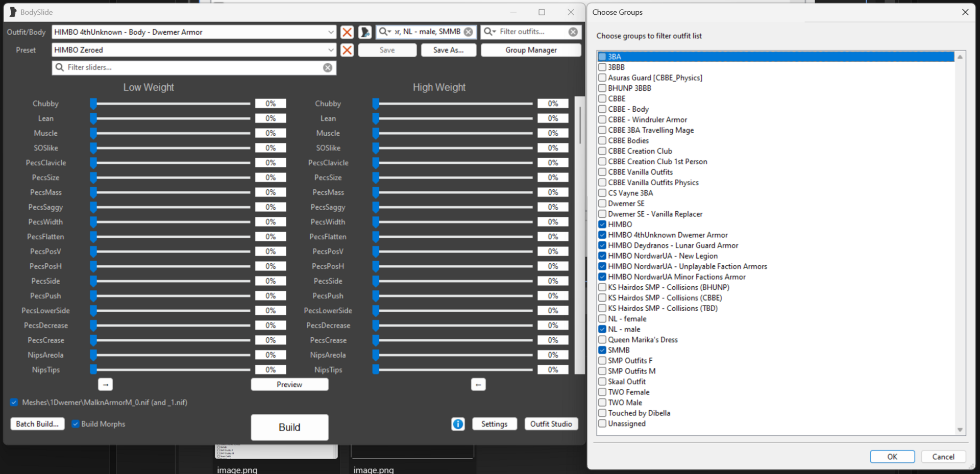Click Save As for the preset
The width and height of the screenshot is (980, 474).
(448, 50)
